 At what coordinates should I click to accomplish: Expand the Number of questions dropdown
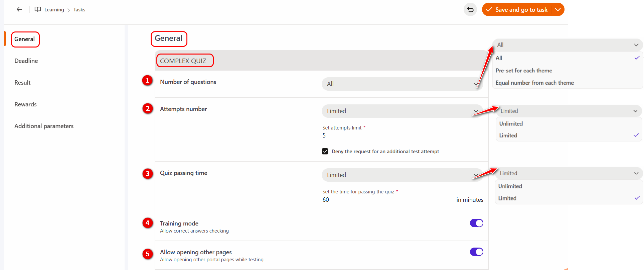coord(402,84)
